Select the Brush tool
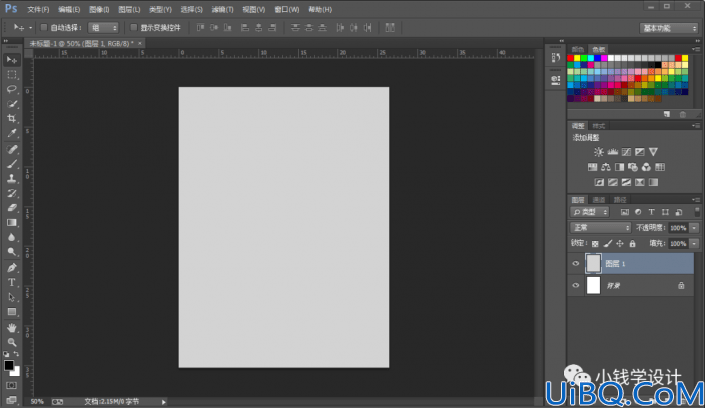This screenshot has width=705, height=408. [12, 164]
